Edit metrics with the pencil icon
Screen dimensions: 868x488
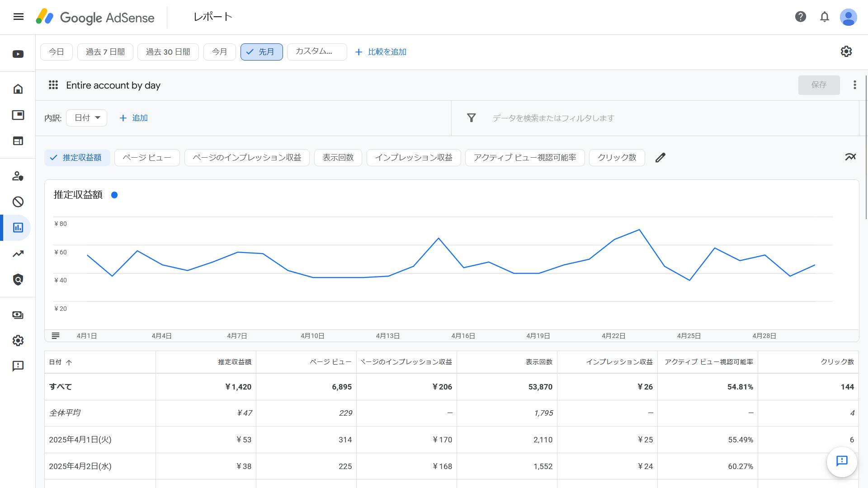pyautogui.click(x=660, y=158)
